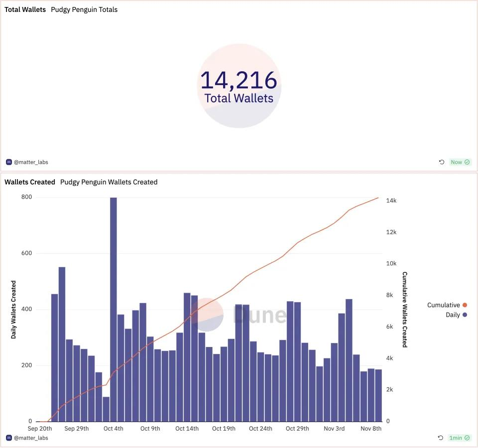Click the green check next to Now
Image resolution: width=478 pixels, height=448 pixels.
click(x=467, y=162)
